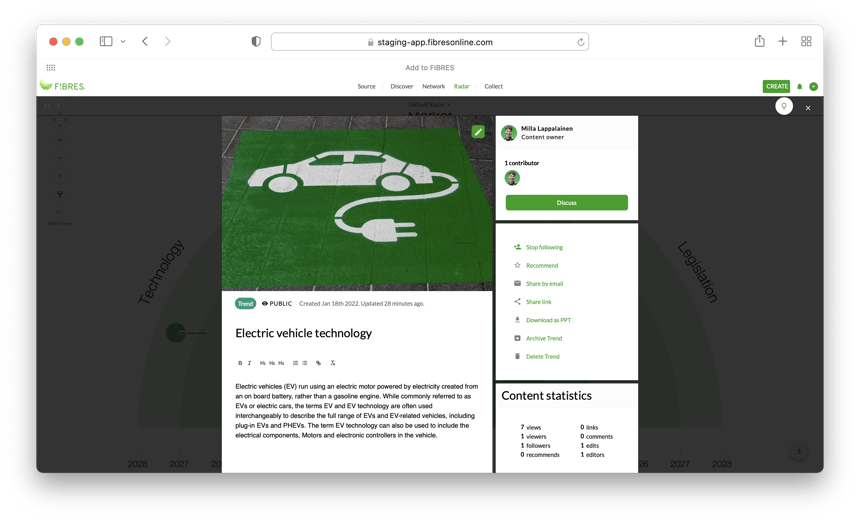Viewport: 860px width, 521px height.
Task: Click Stop following
Action: (544, 247)
